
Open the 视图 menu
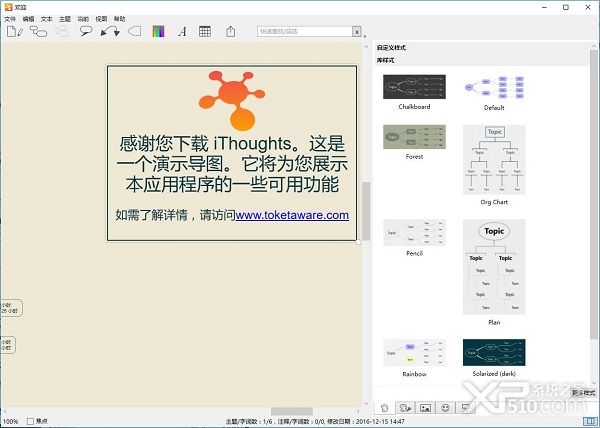pos(101,19)
